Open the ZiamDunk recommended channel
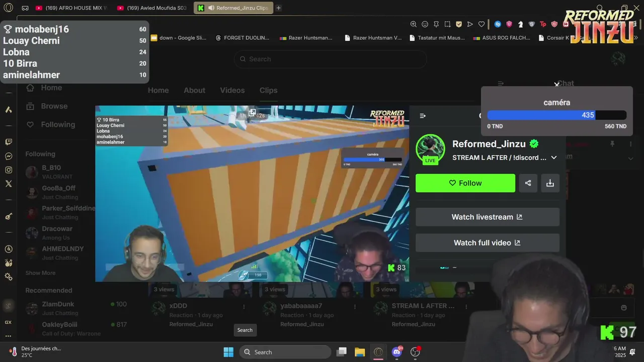 (x=76, y=308)
